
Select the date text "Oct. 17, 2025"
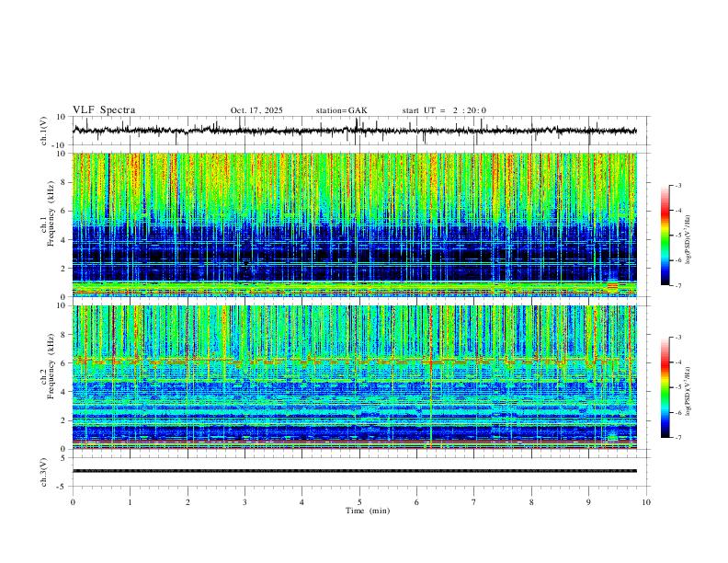tap(256, 110)
